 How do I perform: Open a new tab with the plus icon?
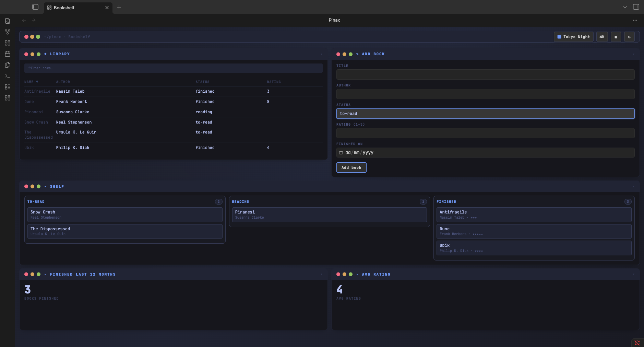[x=119, y=7]
